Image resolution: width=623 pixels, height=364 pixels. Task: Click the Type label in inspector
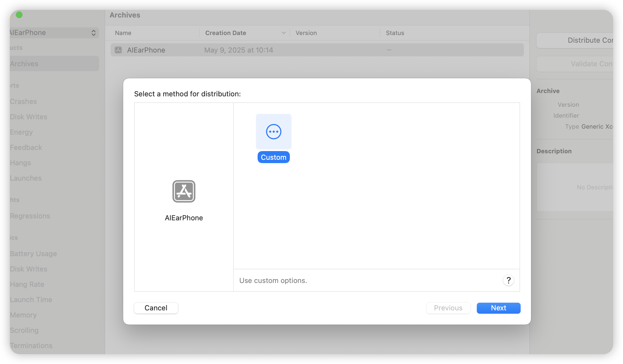tap(572, 126)
